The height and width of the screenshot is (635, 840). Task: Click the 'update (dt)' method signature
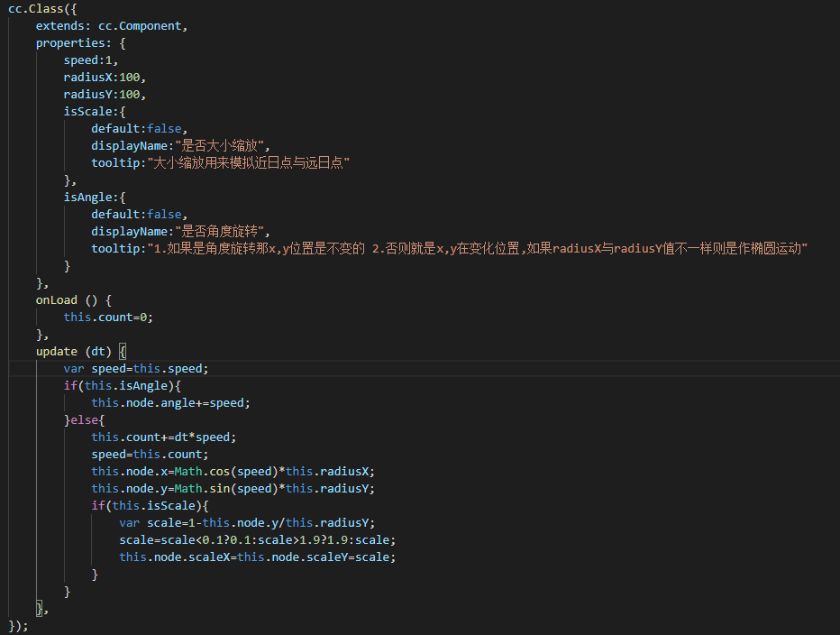click(x=76, y=351)
